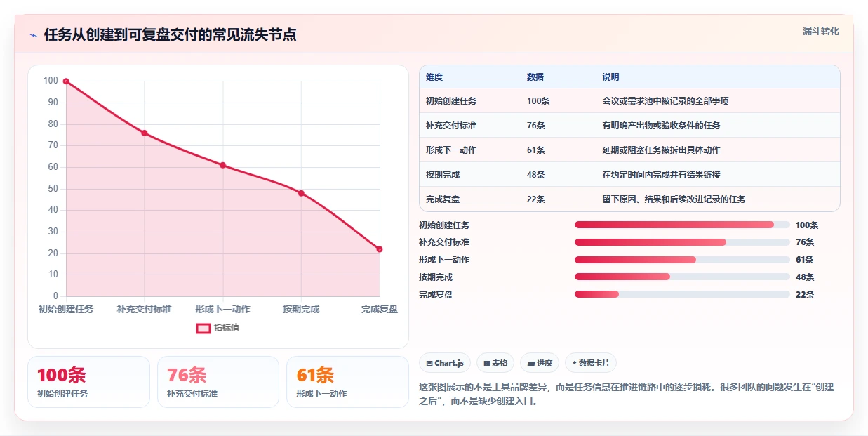868x436 pixels.
Task: Click the x-axis label 形成下一动作
Action: (223, 309)
